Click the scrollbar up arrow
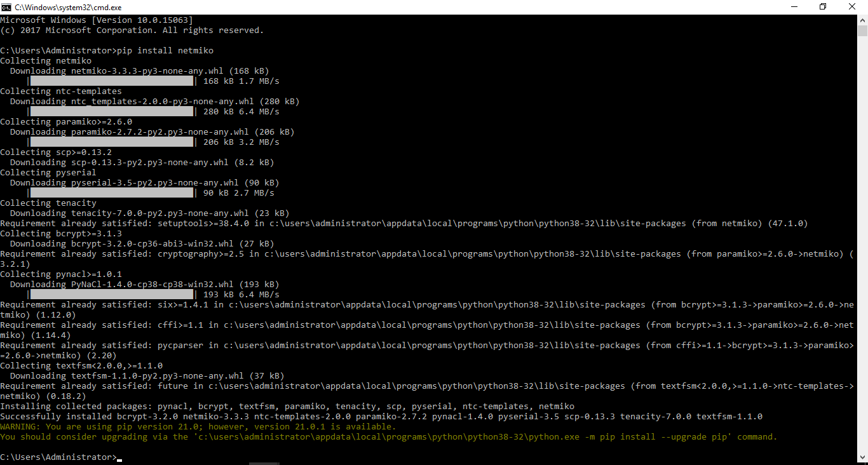Screen dimensions: 868x465 tap(862, 20)
